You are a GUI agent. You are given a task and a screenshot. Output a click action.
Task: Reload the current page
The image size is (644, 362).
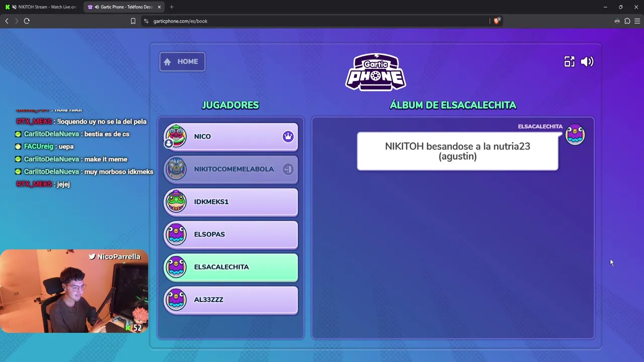point(27,21)
